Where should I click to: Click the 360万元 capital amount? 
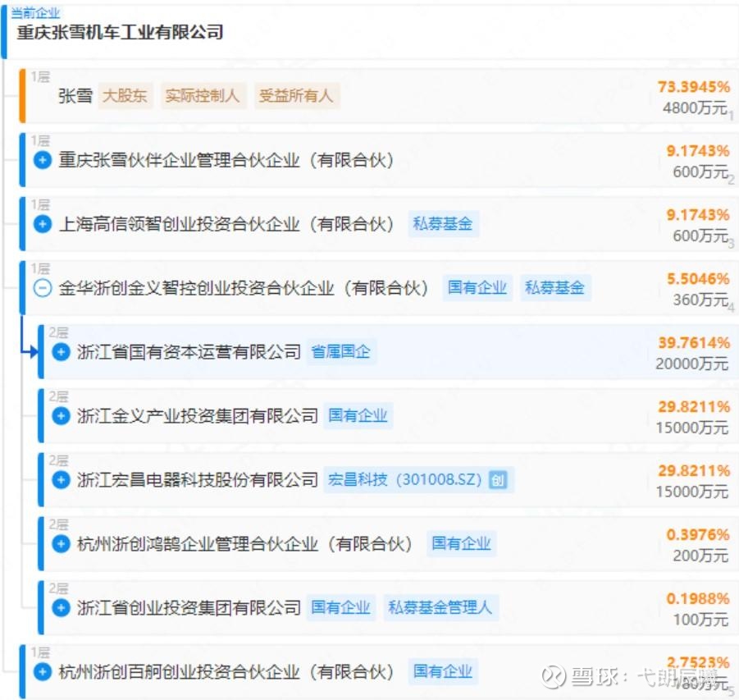click(700, 300)
